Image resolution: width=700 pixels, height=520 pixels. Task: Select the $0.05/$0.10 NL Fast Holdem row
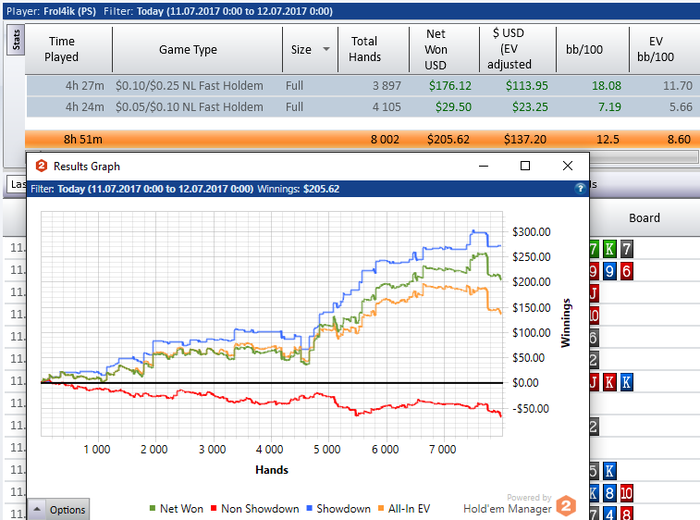tap(362, 107)
